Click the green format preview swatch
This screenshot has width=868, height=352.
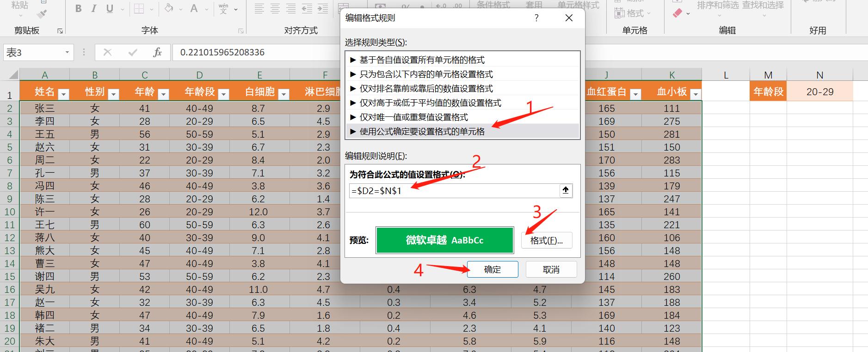pos(444,240)
